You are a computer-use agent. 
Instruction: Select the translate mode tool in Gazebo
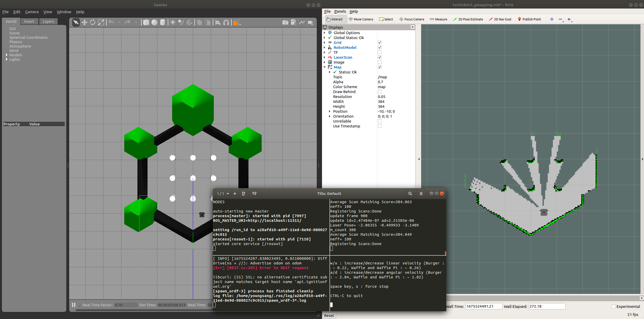pyautogui.click(x=84, y=22)
